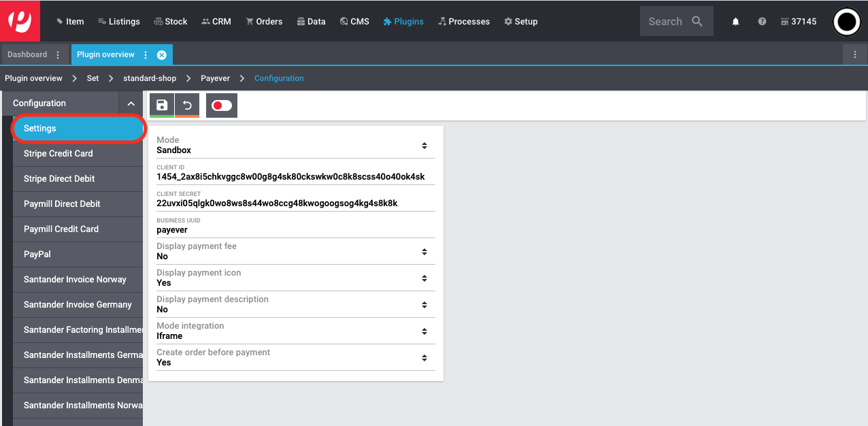
Task: Open the notifications bell icon
Action: coord(735,22)
